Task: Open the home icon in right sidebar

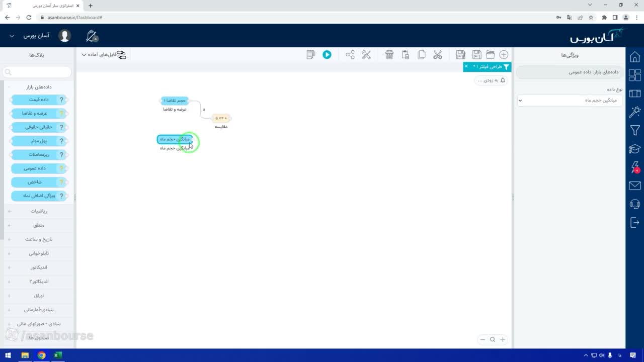Action: click(635, 57)
